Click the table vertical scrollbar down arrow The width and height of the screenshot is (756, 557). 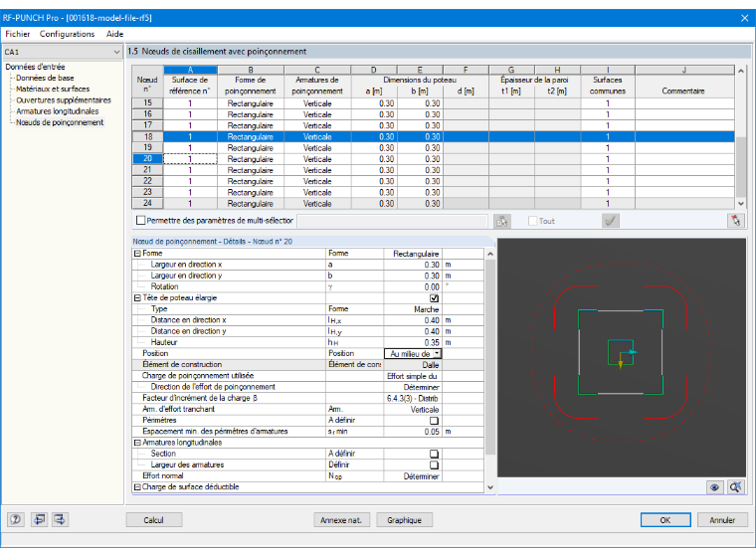(741, 204)
